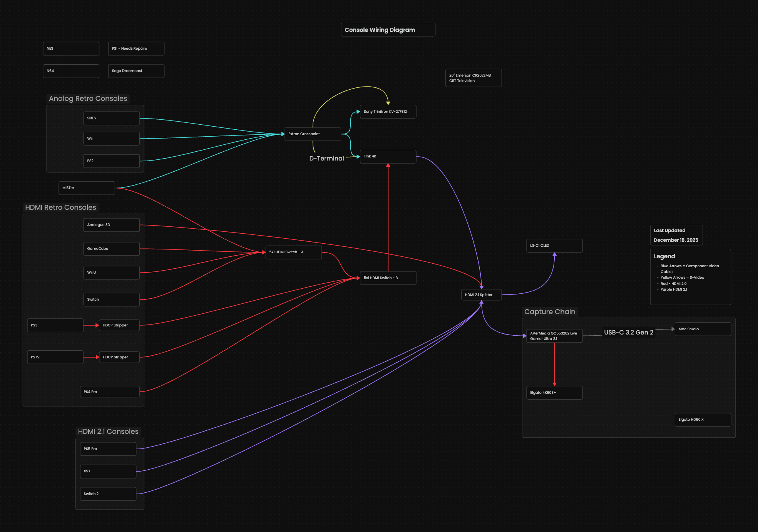This screenshot has width=758, height=532.
Task: Click the 5x1 HDMI Switch - A box
Action: pyautogui.click(x=293, y=252)
